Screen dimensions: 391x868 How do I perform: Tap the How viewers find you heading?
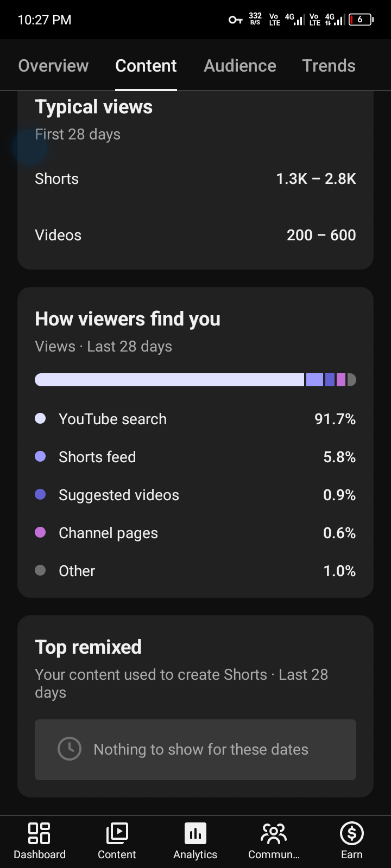[128, 319]
